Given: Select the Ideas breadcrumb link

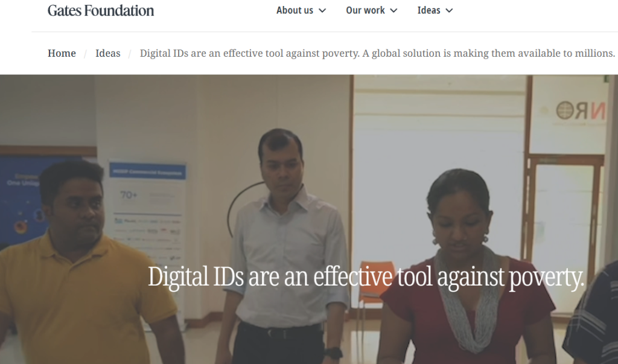Looking at the screenshot, I should 107,53.
